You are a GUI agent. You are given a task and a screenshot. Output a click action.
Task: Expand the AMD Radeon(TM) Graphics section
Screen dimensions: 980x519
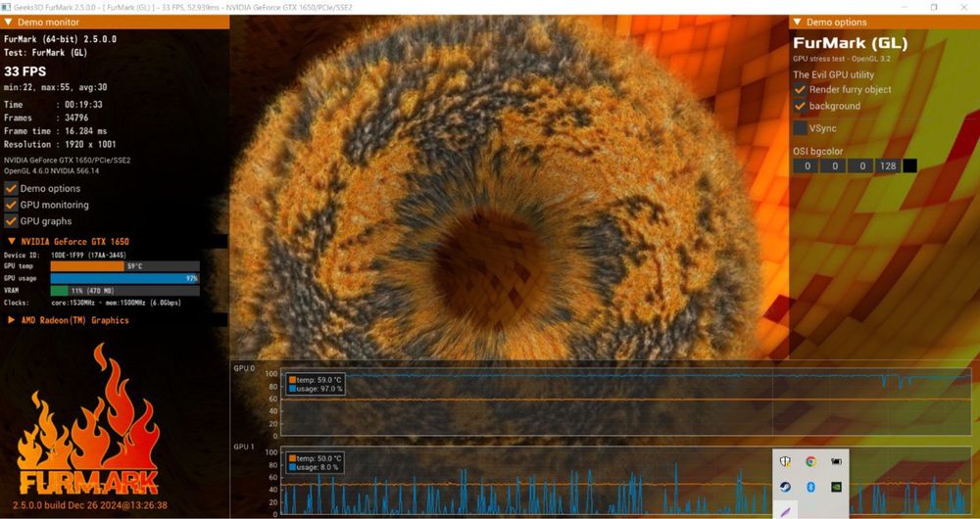coord(12,320)
